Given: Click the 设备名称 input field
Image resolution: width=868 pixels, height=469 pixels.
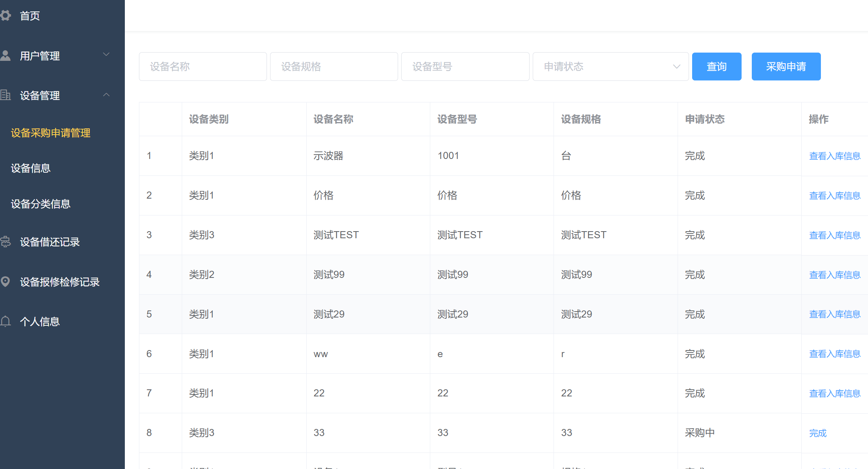Looking at the screenshot, I should pyautogui.click(x=203, y=66).
